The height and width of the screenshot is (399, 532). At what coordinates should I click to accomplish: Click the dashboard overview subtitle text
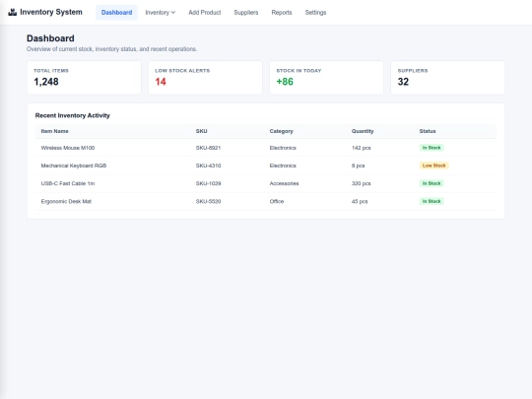[111, 49]
